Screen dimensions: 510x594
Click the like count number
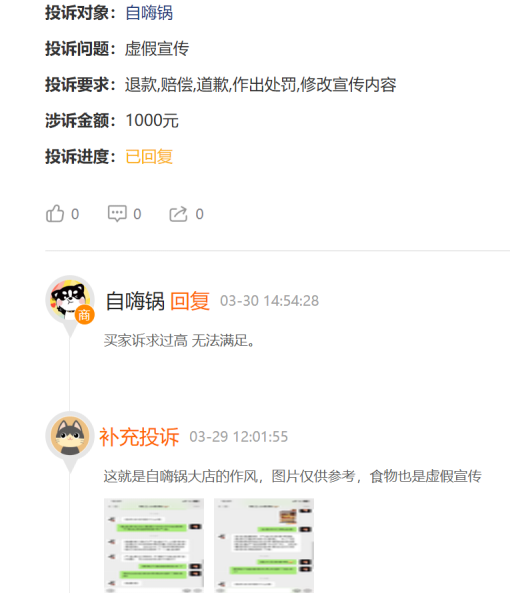[x=75, y=214]
